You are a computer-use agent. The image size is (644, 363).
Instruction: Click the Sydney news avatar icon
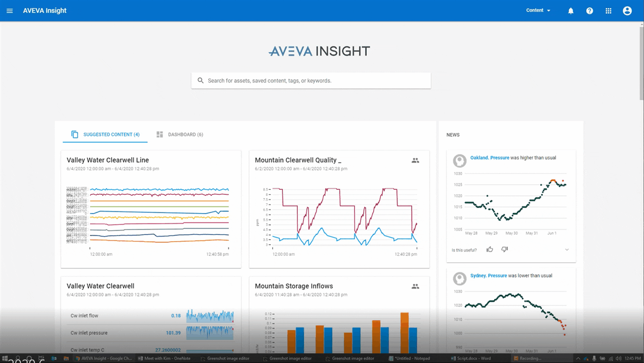pos(459,278)
